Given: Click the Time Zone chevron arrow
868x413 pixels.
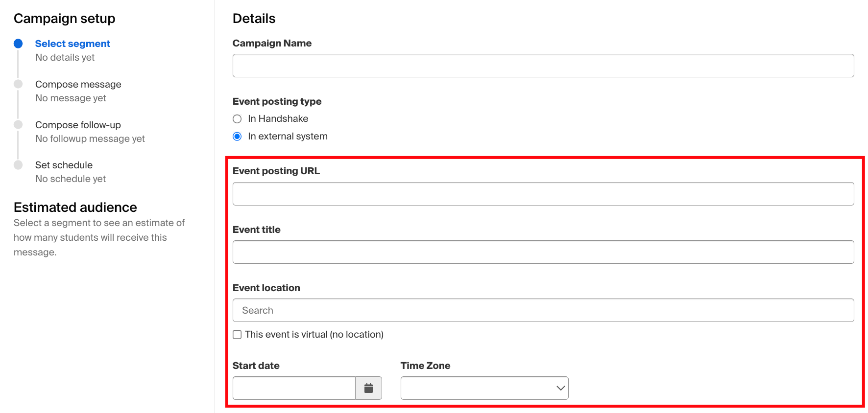Looking at the screenshot, I should pos(560,388).
